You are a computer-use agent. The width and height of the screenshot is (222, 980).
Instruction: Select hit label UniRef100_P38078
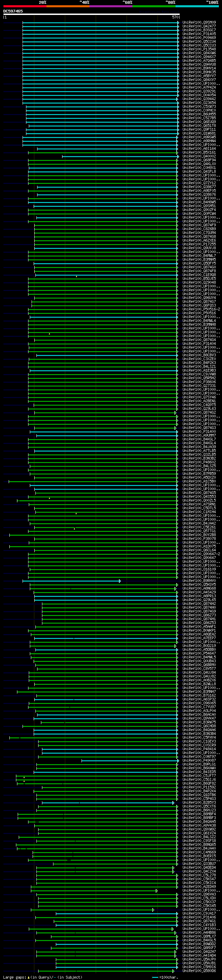tap(199, 539)
